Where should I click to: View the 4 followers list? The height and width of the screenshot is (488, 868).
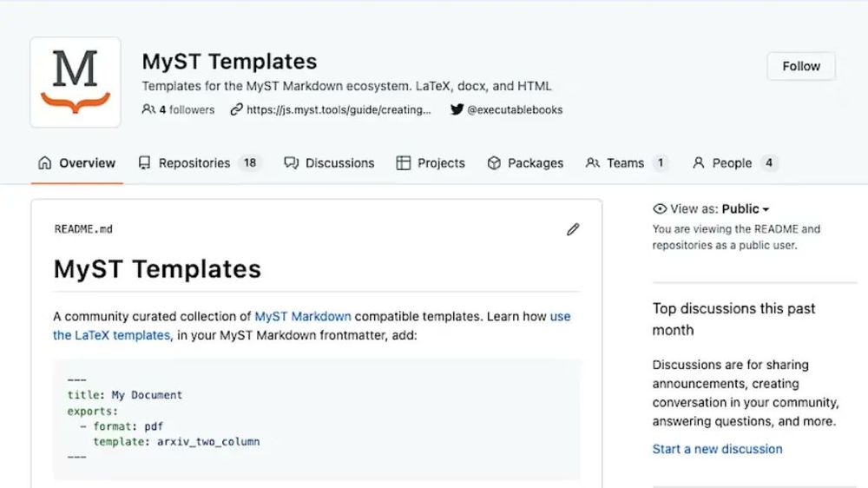(x=187, y=109)
